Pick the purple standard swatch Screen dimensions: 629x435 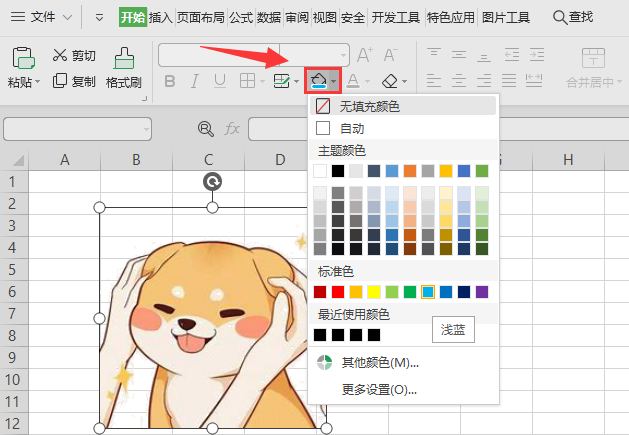482,292
